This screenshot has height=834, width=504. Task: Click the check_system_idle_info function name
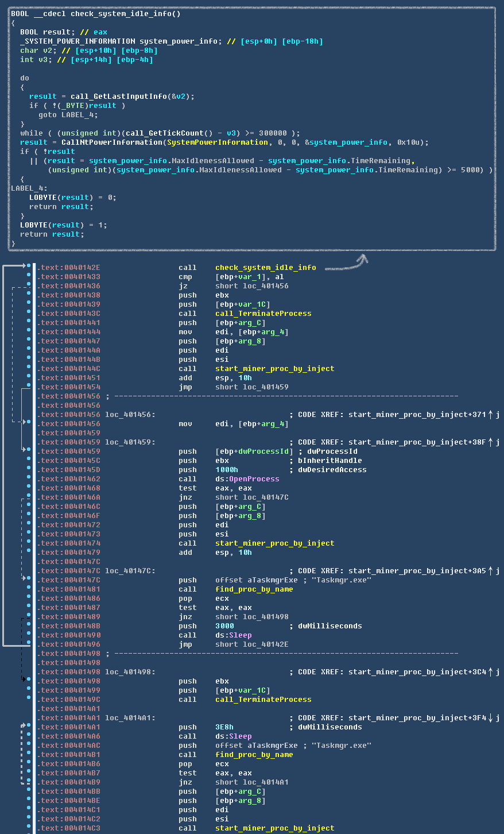[265, 267]
